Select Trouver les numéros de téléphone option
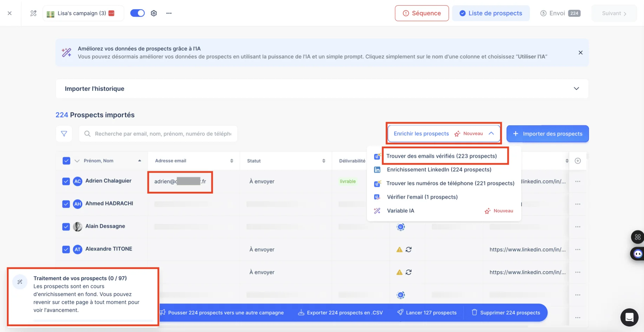 (x=450, y=183)
